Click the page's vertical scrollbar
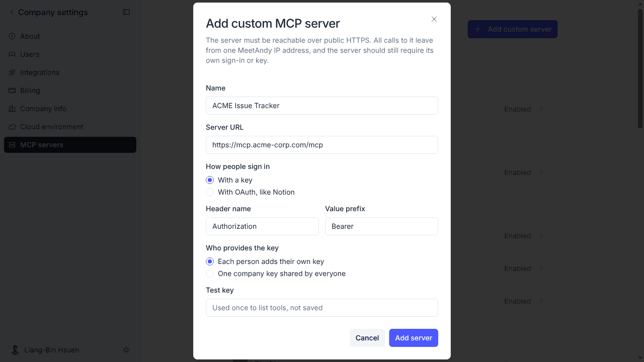The image size is (644, 362). pyautogui.click(x=640, y=68)
